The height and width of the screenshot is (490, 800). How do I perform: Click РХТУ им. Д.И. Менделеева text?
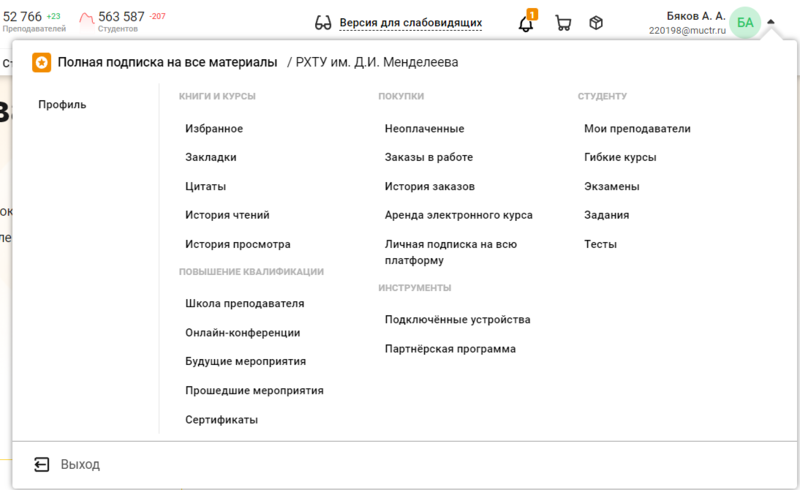click(x=377, y=62)
